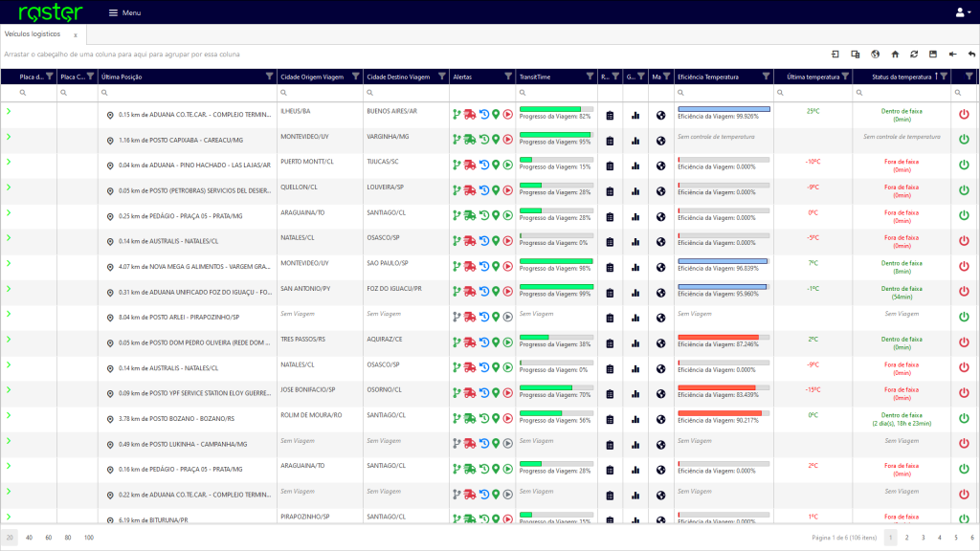This screenshot has width=980, height=551.
Task: Click trip progress bar showing 82%
Action: (556, 109)
